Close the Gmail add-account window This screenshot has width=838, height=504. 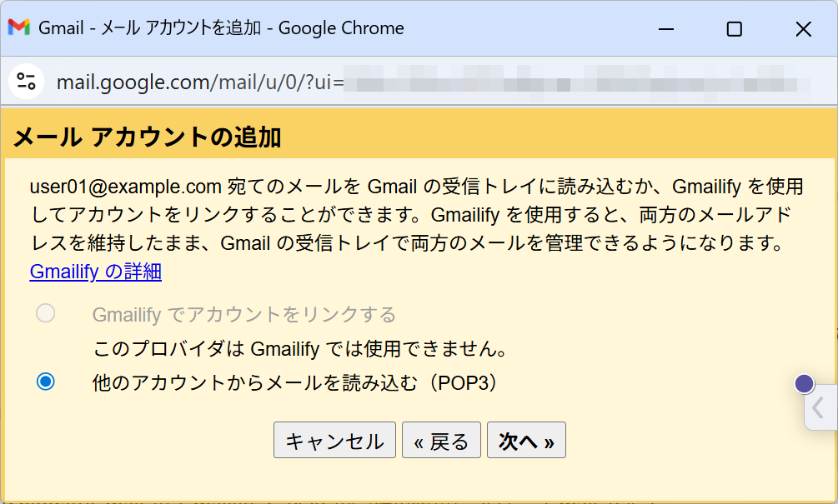[803, 29]
